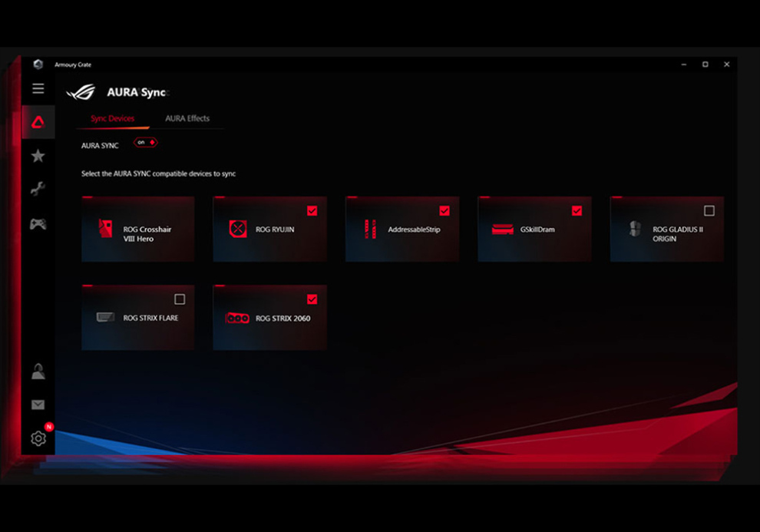The height and width of the screenshot is (532, 760).
Task: Open the star Featured sidebar icon
Action: (x=38, y=156)
